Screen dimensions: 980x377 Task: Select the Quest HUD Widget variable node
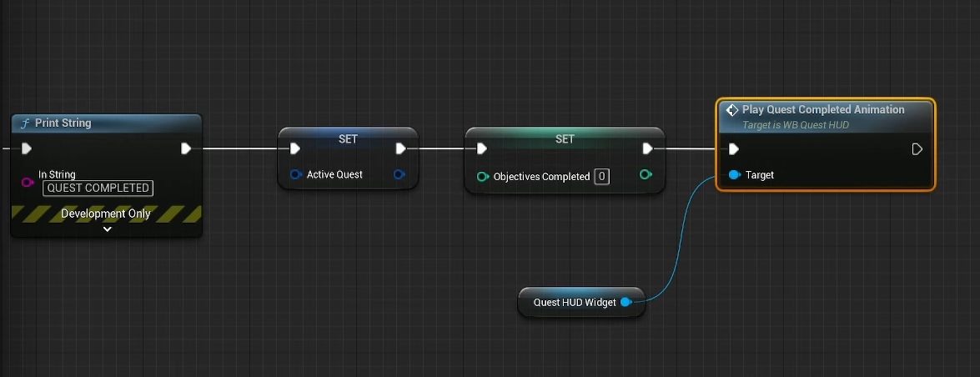click(581, 303)
